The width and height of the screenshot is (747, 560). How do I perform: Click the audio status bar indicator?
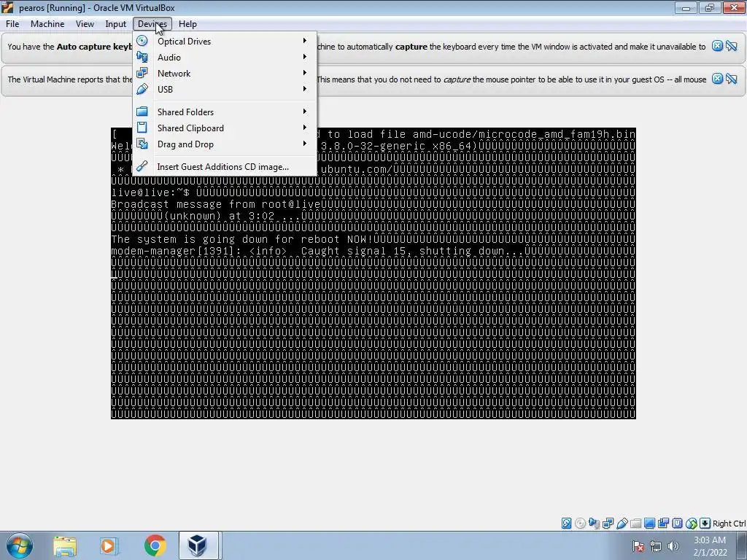(594, 524)
